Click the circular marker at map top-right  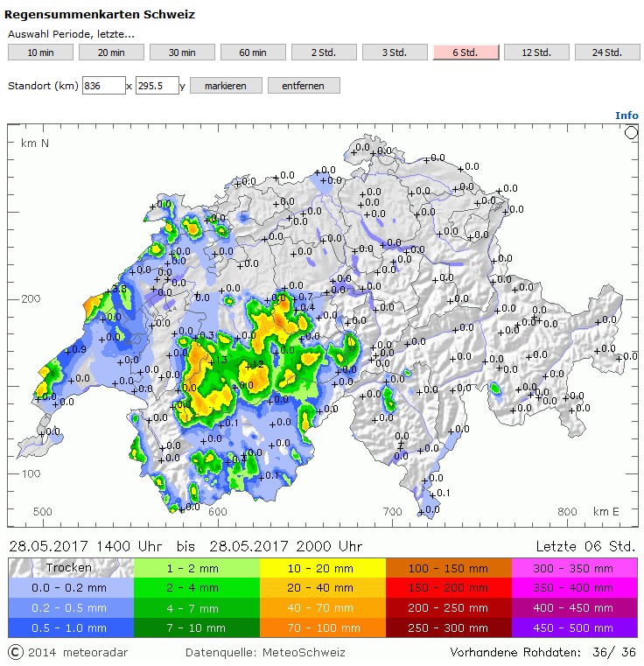[x=632, y=132]
